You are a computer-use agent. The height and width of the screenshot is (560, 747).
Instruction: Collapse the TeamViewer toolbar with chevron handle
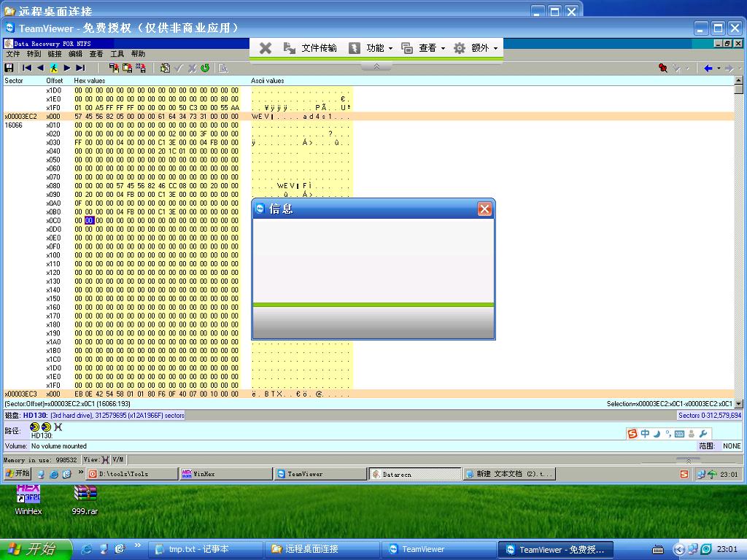coord(376,66)
